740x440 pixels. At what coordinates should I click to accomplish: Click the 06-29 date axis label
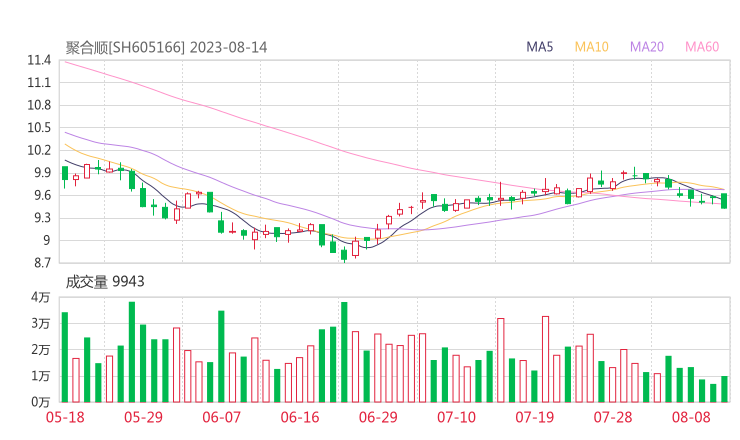pos(378,417)
